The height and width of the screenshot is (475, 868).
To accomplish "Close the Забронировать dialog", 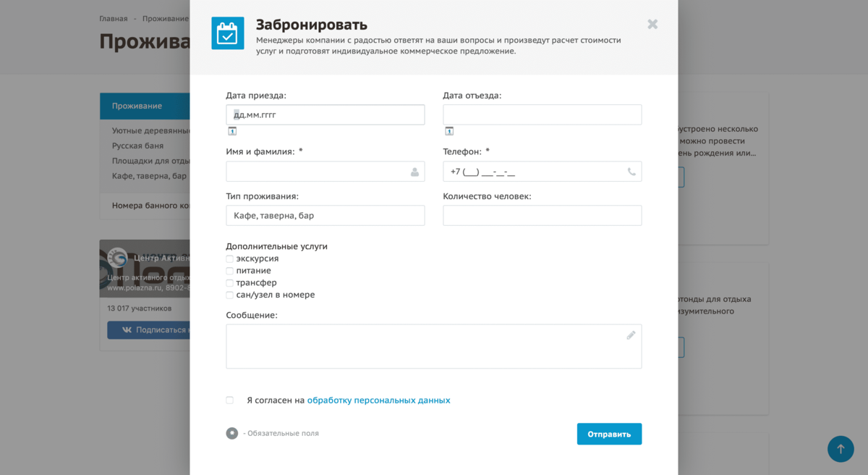I will tap(652, 24).
